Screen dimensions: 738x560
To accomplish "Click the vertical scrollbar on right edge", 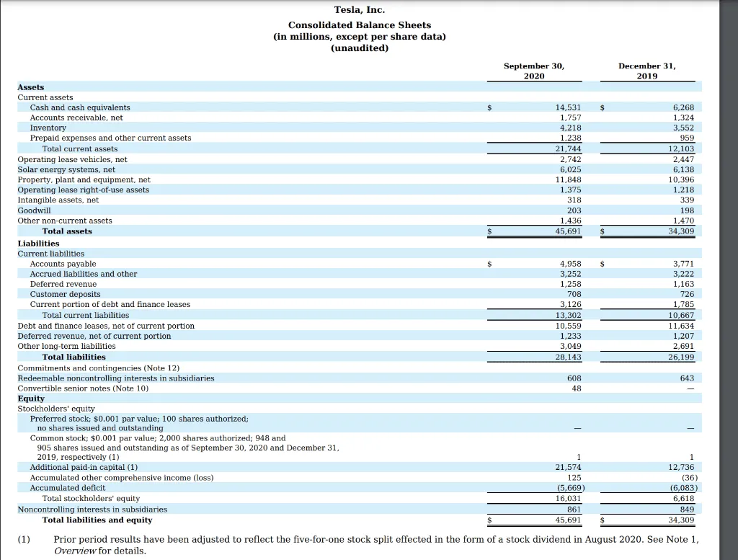I will (x=729, y=280).
